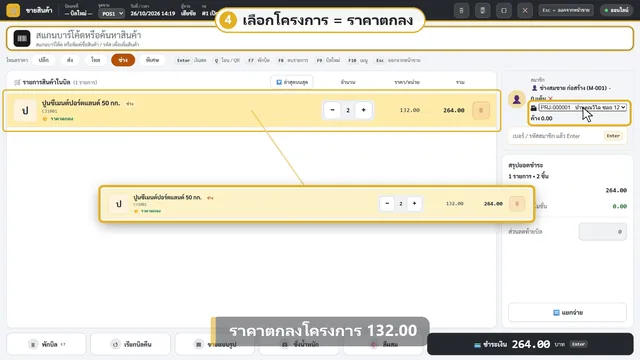Image resolution: width=640 pixels, height=360 pixels.
Task: Click the unit price 132.00 in cart row
Action: click(409, 110)
